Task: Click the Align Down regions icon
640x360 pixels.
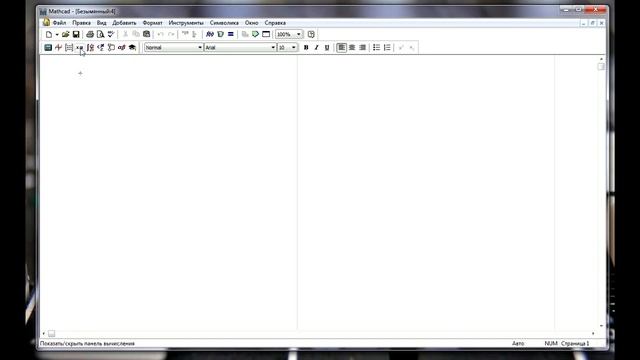Action: pyautogui.click(x=195, y=34)
